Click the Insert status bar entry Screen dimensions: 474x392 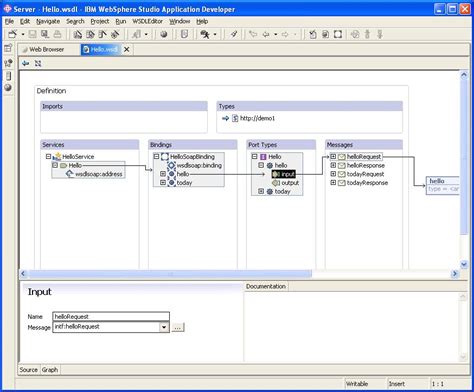point(397,384)
